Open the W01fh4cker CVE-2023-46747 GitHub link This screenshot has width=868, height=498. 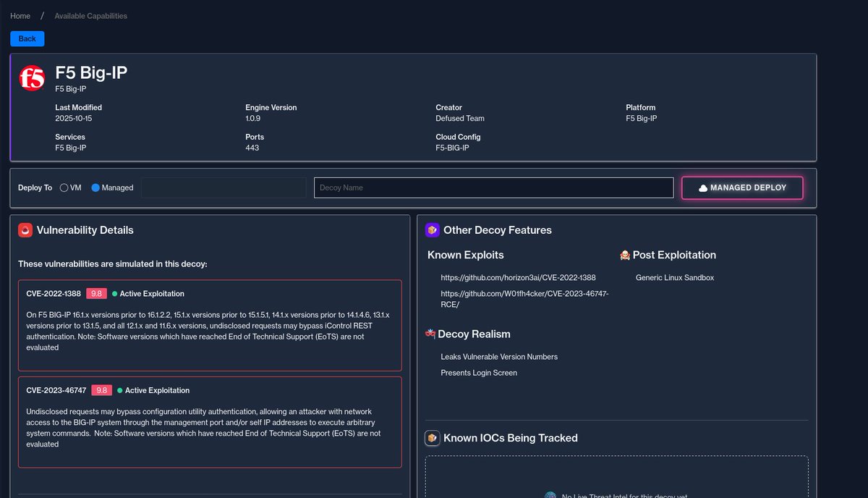[524, 299]
